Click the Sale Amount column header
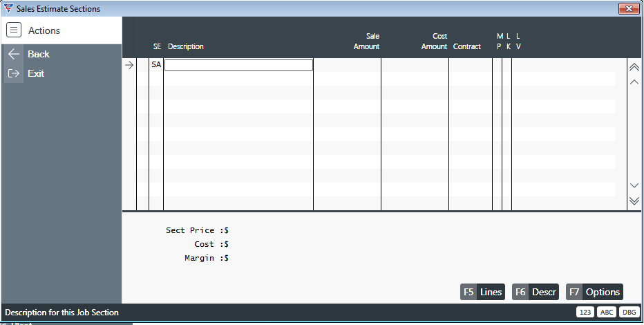This screenshot has width=644, height=325. tap(367, 41)
